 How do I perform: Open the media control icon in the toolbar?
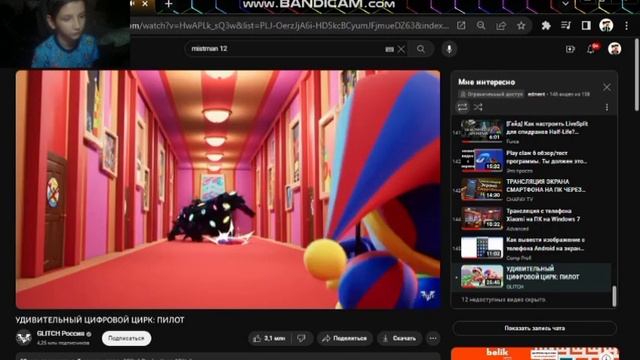566,26
